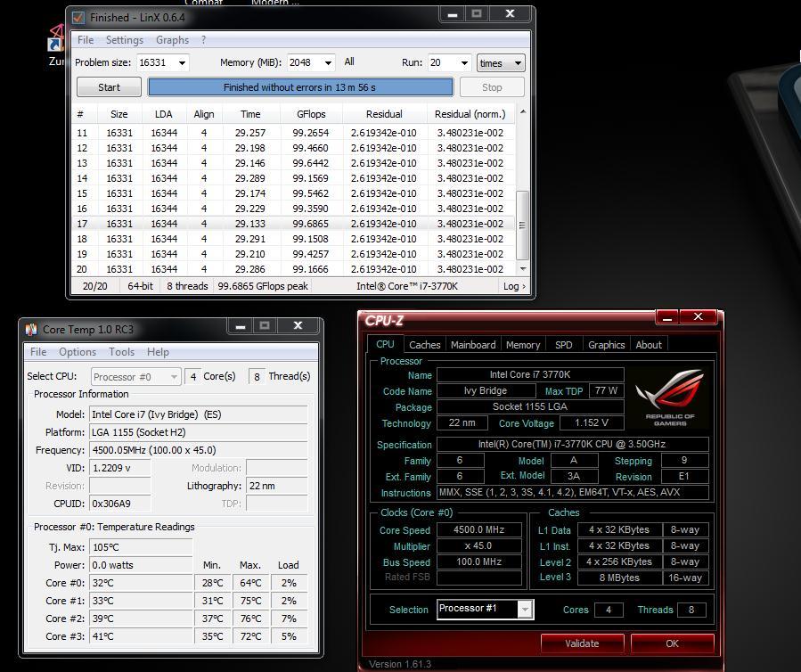Click the Core Temp CPUID 0x306A9 field

tap(120, 504)
